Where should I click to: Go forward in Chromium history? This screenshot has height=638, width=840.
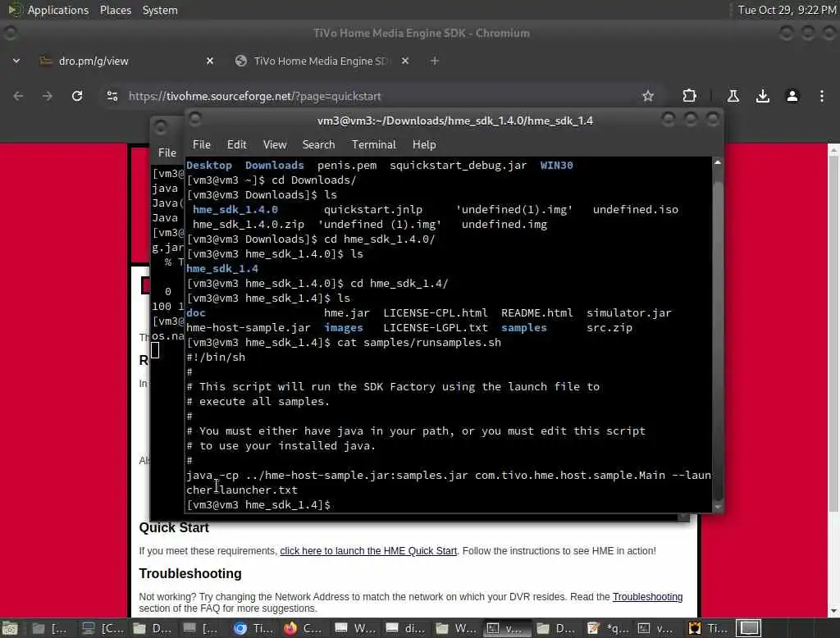click(48, 96)
